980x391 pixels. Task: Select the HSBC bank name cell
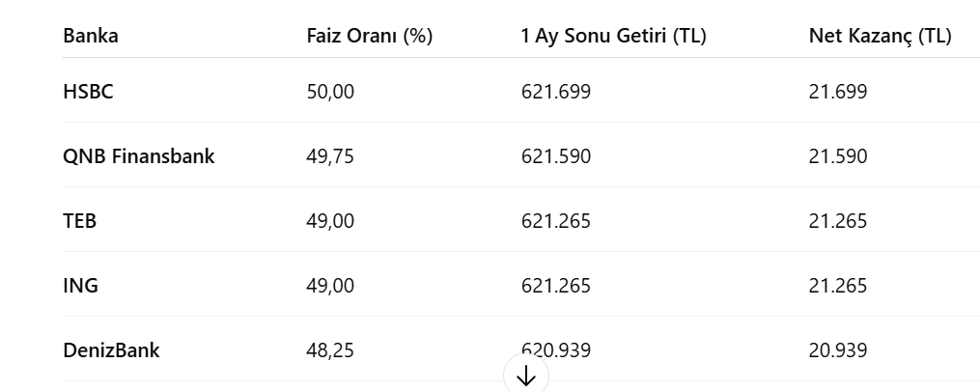pos(89,92)
